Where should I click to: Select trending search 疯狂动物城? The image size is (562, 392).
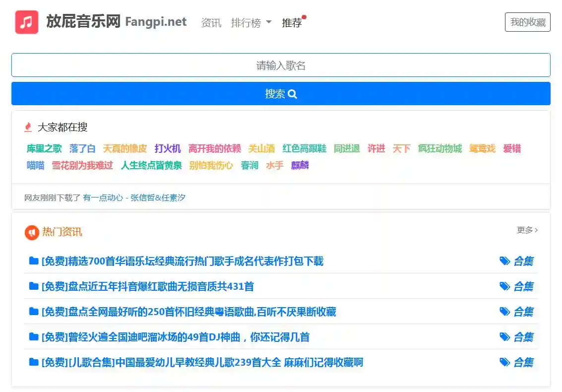pos(439,149)
